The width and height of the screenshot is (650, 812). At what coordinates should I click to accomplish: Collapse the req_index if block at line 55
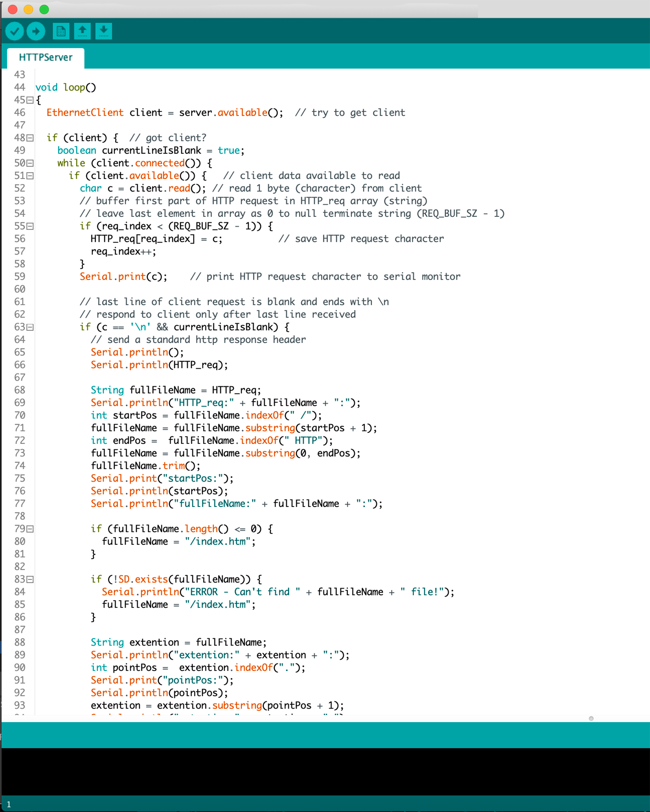coord(30,226)
